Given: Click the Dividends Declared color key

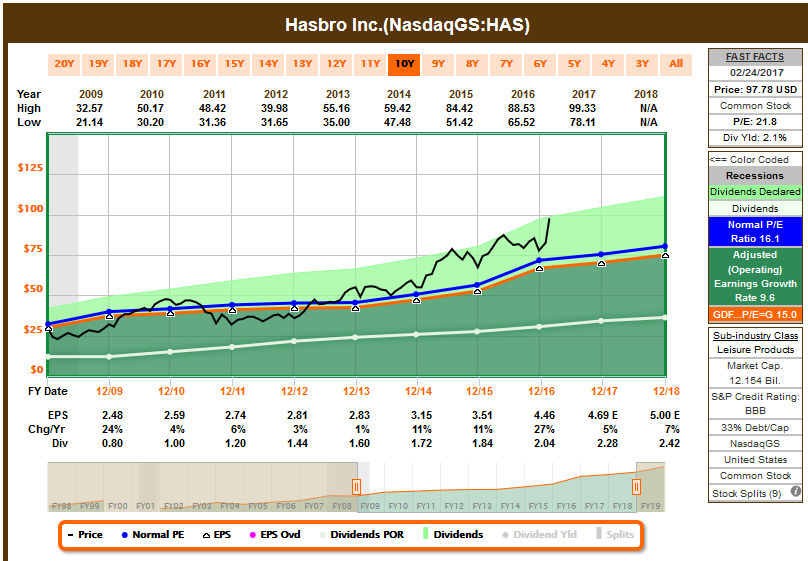Looking at the screenshot, I should pos(755,192).
